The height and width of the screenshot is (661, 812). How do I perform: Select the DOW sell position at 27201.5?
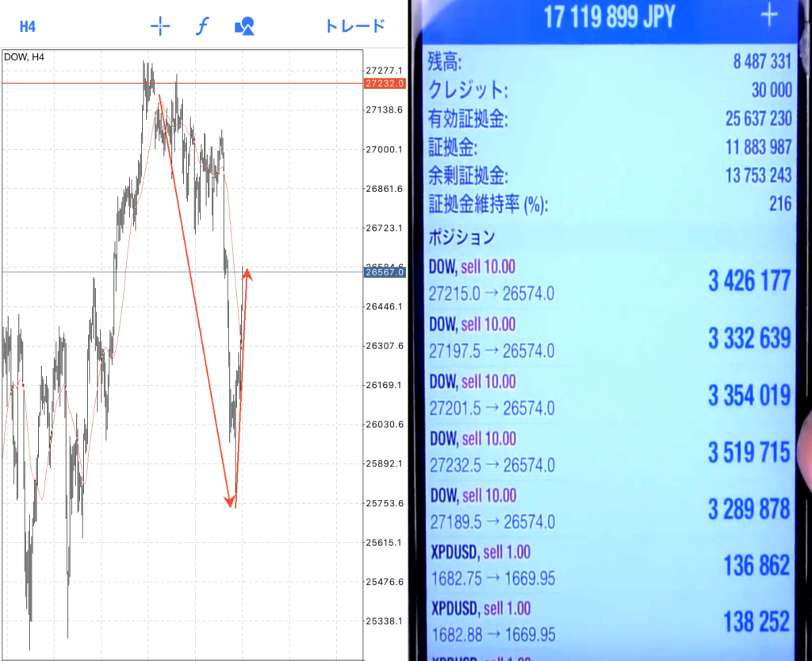point(609,394)
